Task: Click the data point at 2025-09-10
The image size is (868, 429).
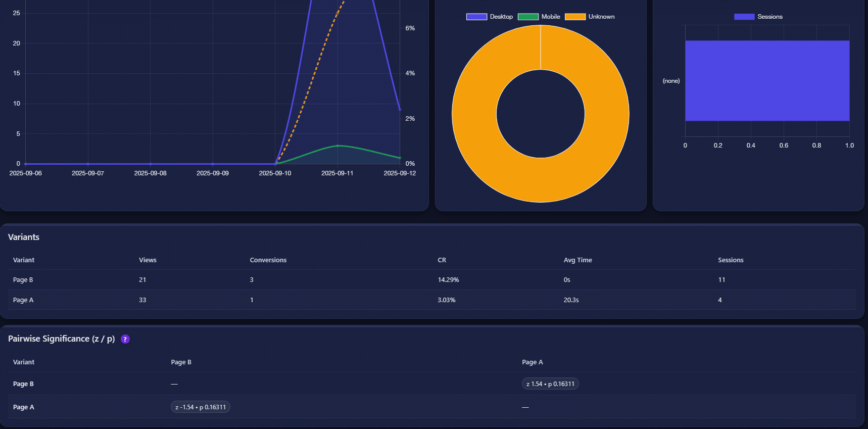Action: point(275,164)
